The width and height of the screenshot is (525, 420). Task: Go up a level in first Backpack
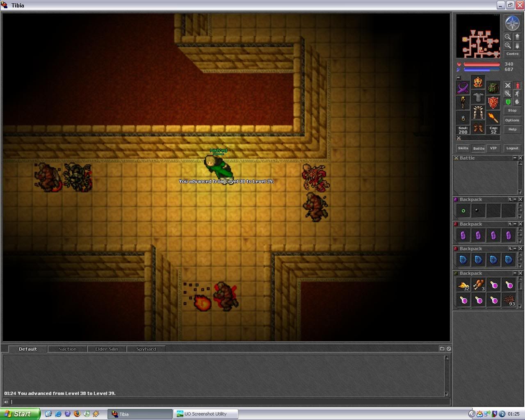(x=510, y=199)
